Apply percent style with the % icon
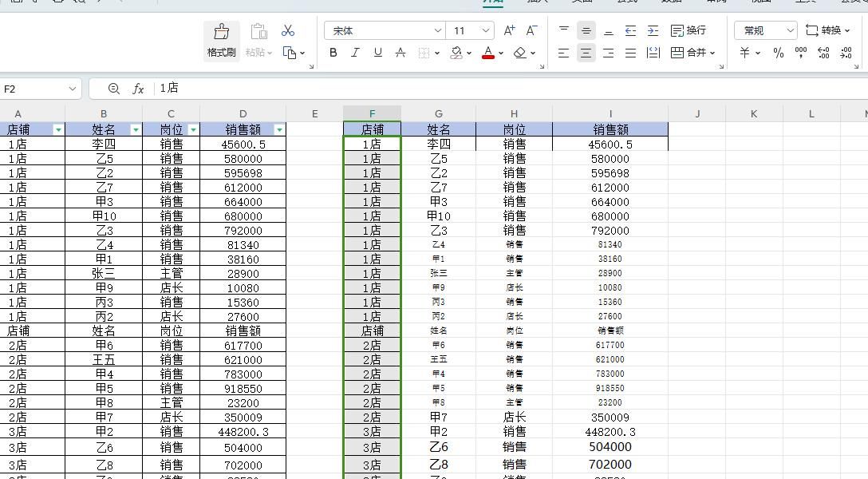 778,53
